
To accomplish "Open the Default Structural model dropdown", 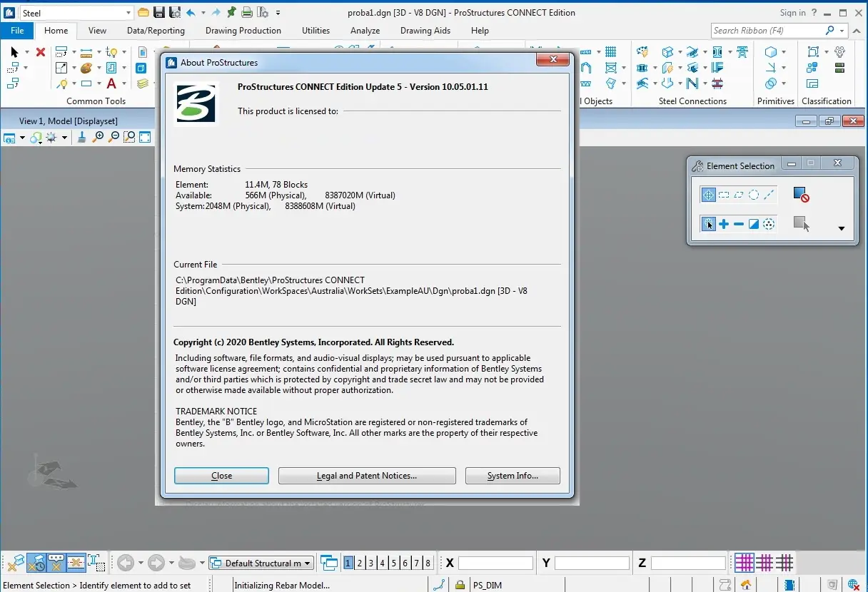I will pos(261,563).
